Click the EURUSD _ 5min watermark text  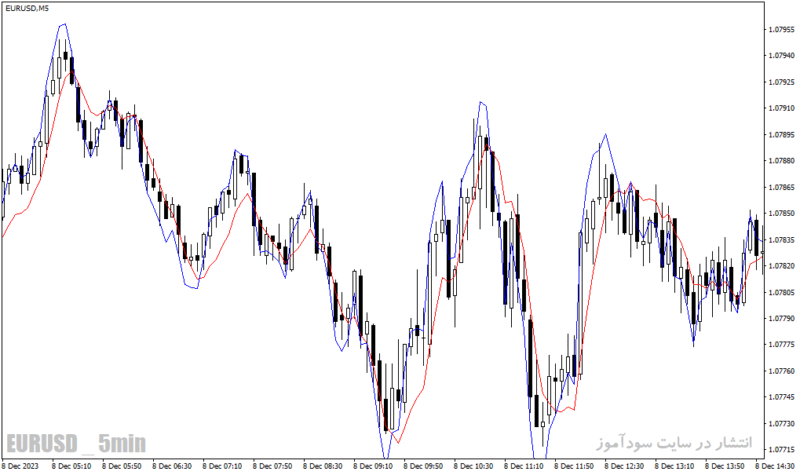point(76,443)
